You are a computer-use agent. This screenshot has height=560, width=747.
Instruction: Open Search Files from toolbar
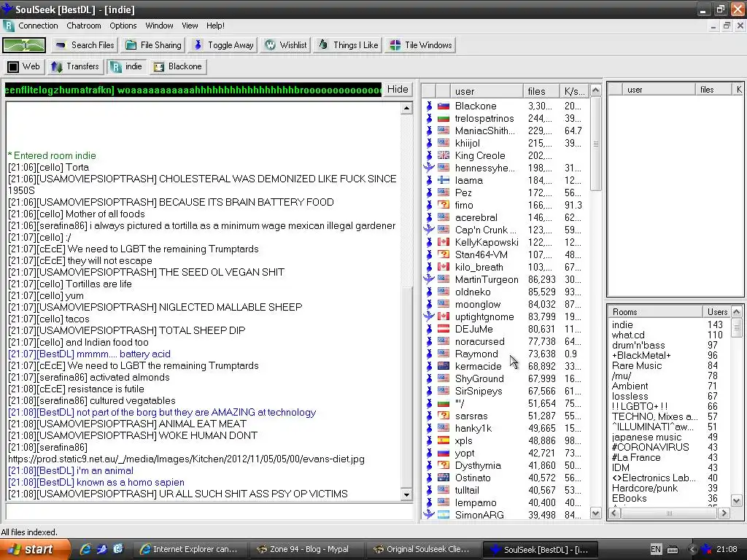[x=85, y=45]
